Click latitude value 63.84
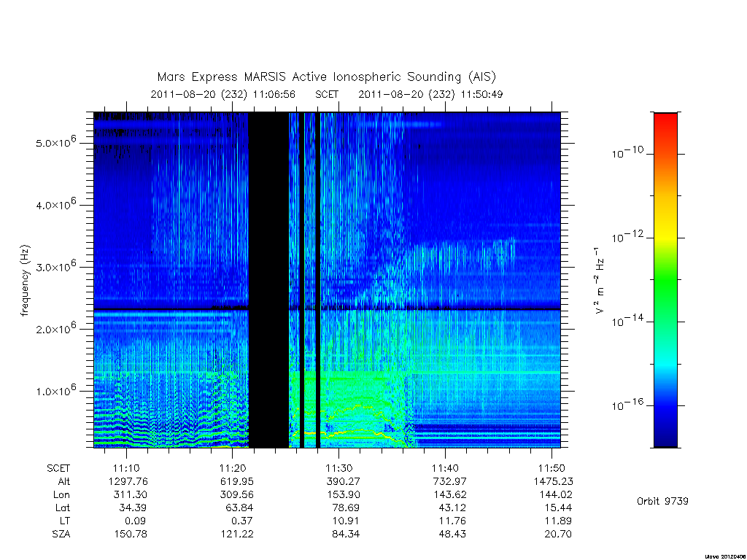The image size is (747, 560). (239, 507)
